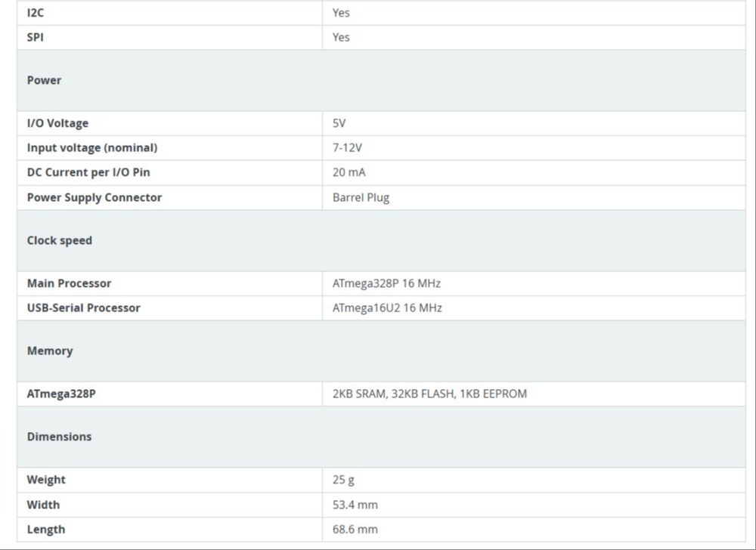The image size is (756, 550).
Task: Click the 7-12V input voltage value
Action: pos(347,148)
